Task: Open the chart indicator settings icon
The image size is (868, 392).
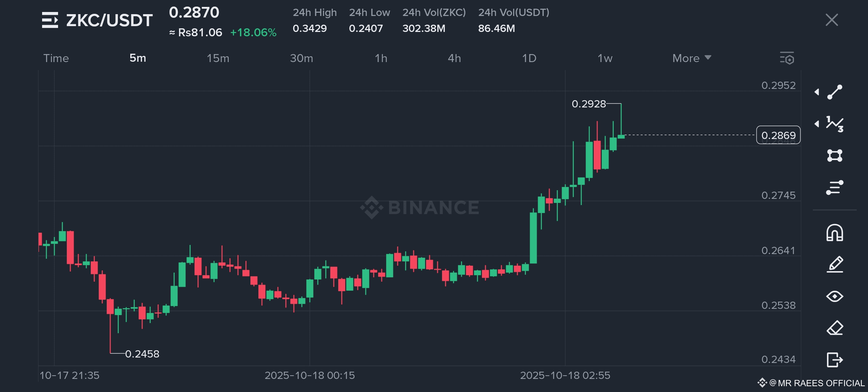Action: (x=787, y=58)
